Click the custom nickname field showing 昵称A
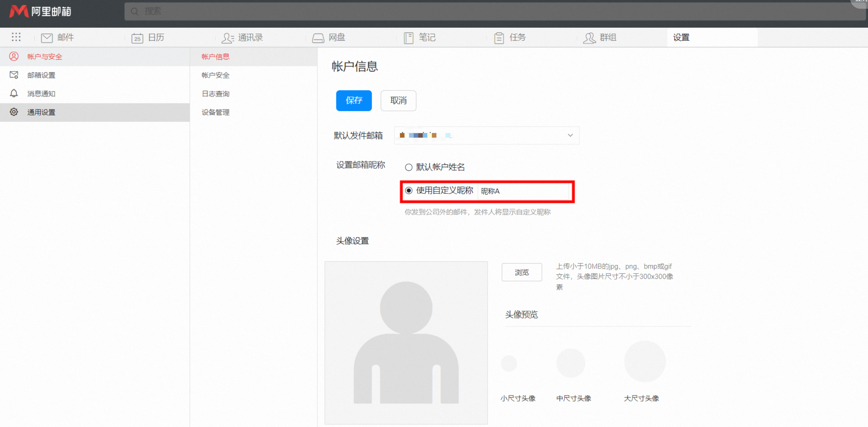868x427 pixels. (524, 191)
